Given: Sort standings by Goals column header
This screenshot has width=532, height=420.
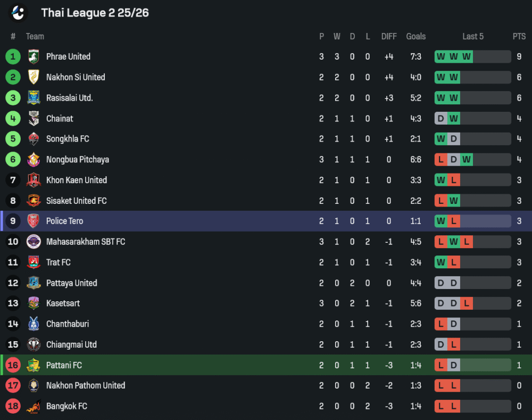Looking at the screenshot, I should [415, 36].
